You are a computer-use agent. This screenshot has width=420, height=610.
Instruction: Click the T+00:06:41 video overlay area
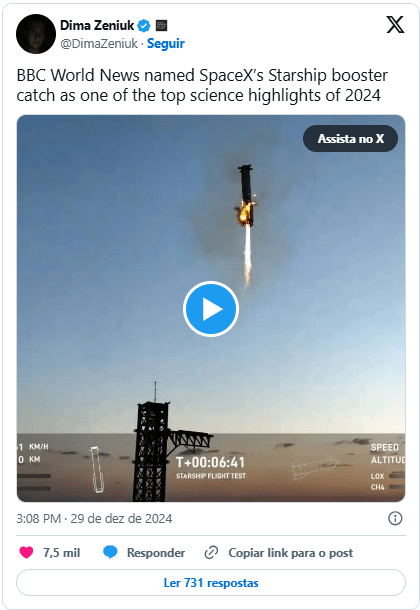210,467
